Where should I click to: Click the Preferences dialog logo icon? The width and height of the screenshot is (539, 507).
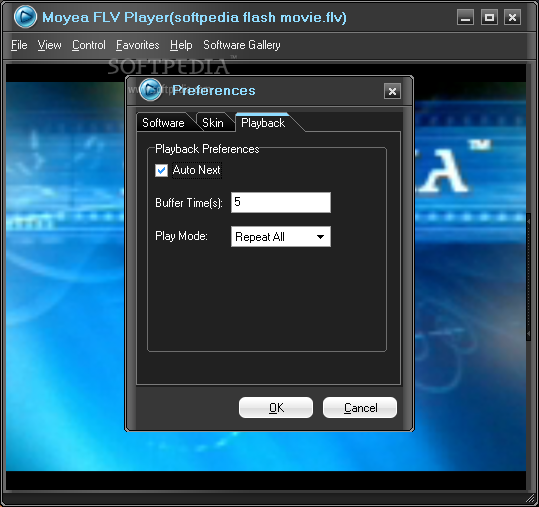pos(150,90)
